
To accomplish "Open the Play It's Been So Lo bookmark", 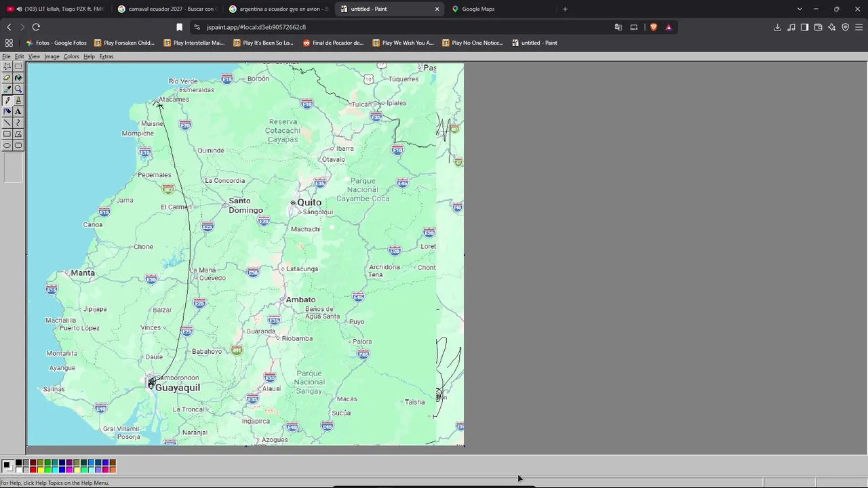I will point(263,43).
